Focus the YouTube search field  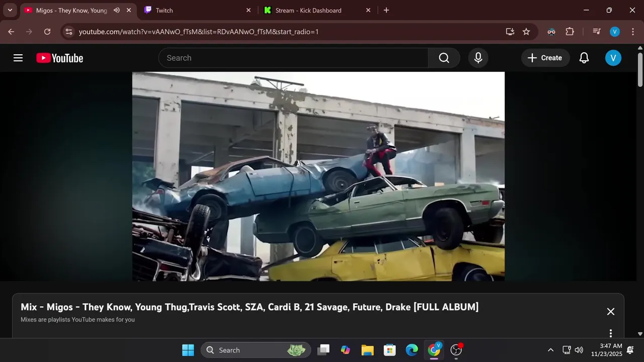pos(293,58)
